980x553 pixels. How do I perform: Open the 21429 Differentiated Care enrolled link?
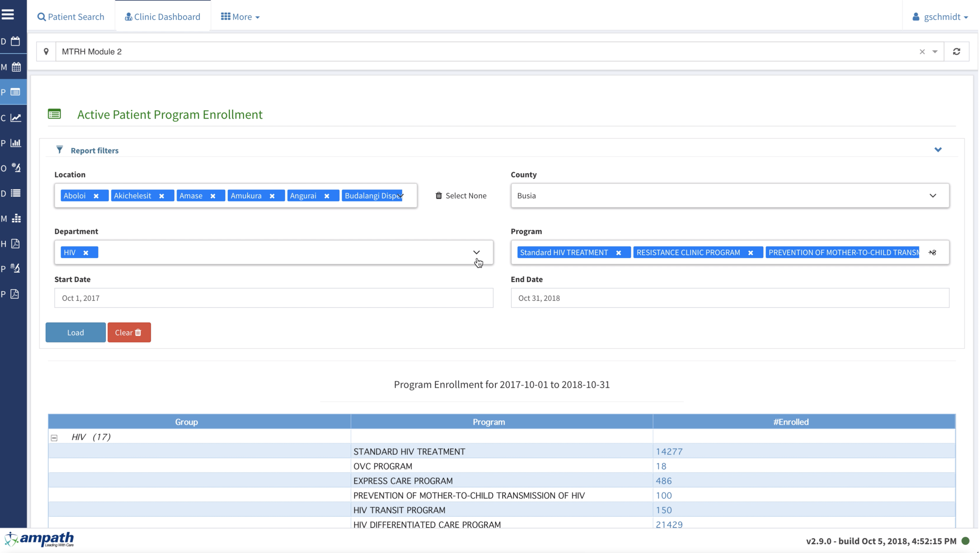[x=669, y=525]
